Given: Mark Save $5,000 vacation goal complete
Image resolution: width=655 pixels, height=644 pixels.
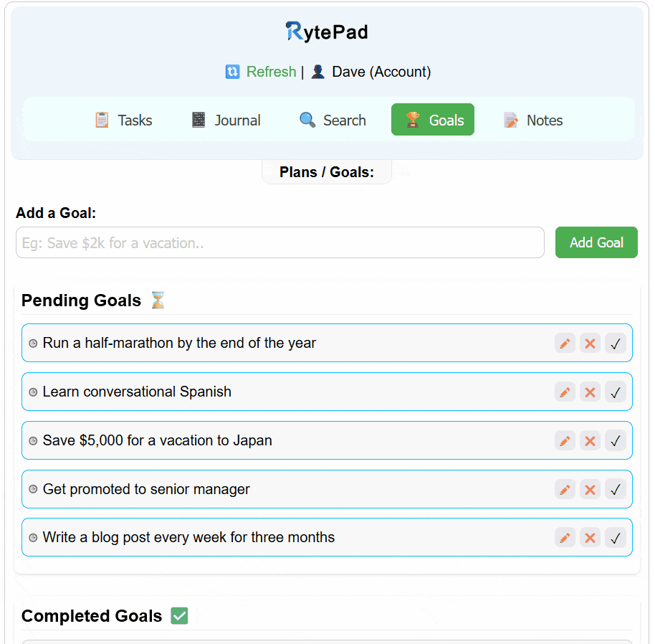Looking at the screenshot, I should point(616,440).
